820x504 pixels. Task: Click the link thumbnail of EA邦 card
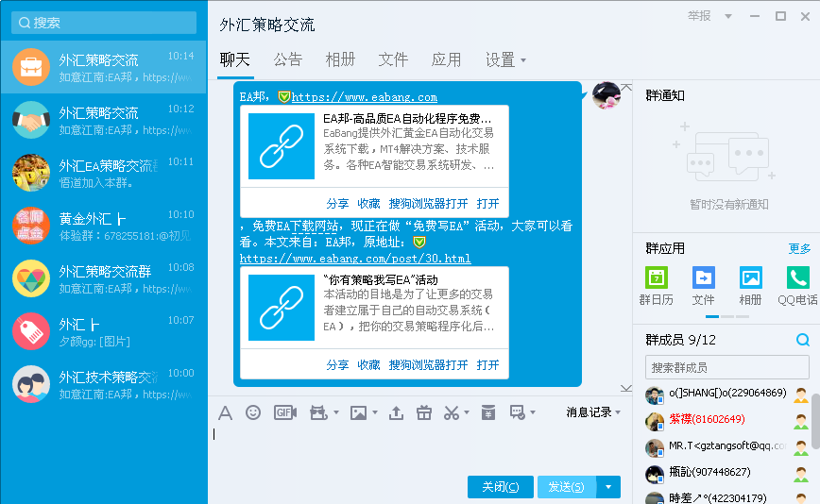[x=282, y=146]
